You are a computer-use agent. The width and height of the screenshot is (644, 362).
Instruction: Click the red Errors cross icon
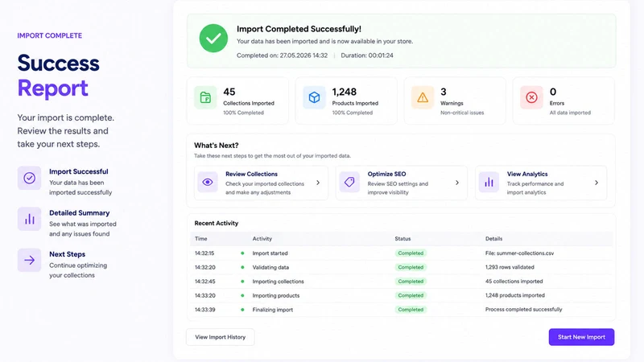pyautogui.click(x=531, y=97)
